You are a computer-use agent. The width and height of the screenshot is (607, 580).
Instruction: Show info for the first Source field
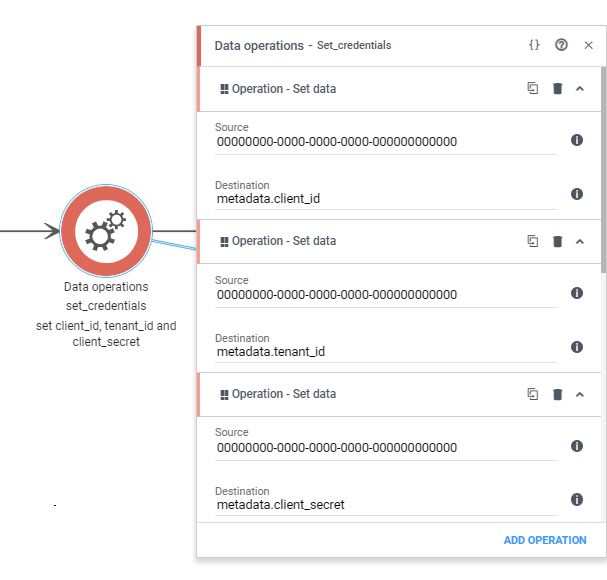577,140
